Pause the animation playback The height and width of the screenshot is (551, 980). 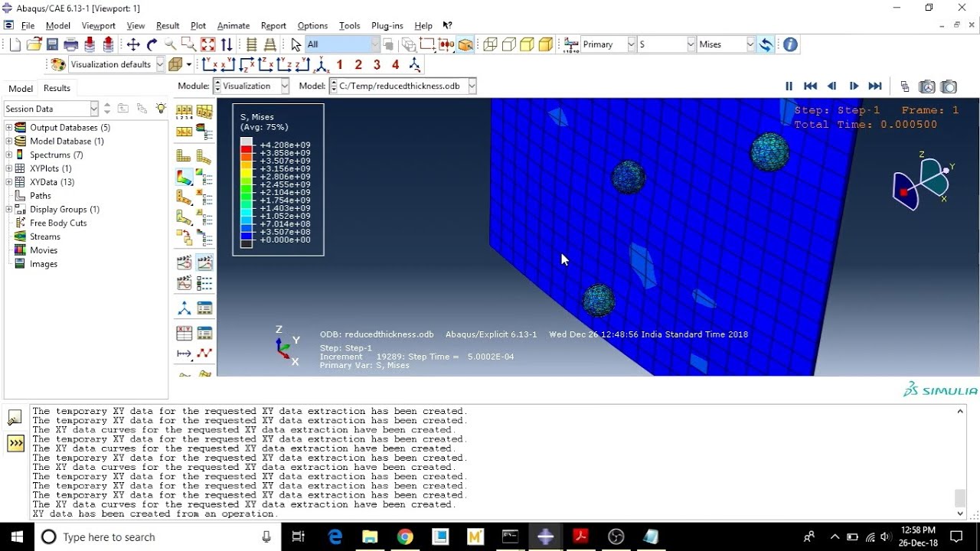(x=789, y=86)
